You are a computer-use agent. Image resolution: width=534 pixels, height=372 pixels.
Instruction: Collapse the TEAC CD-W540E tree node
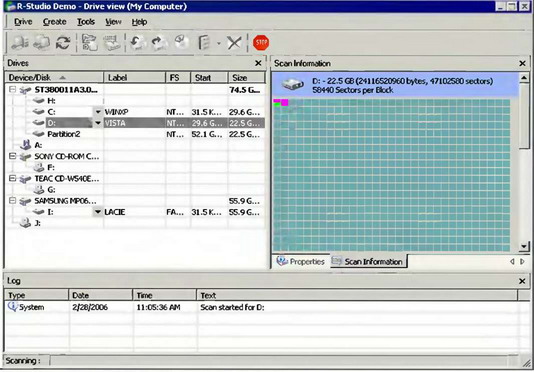pyautogui.click(x=13, y=179)
